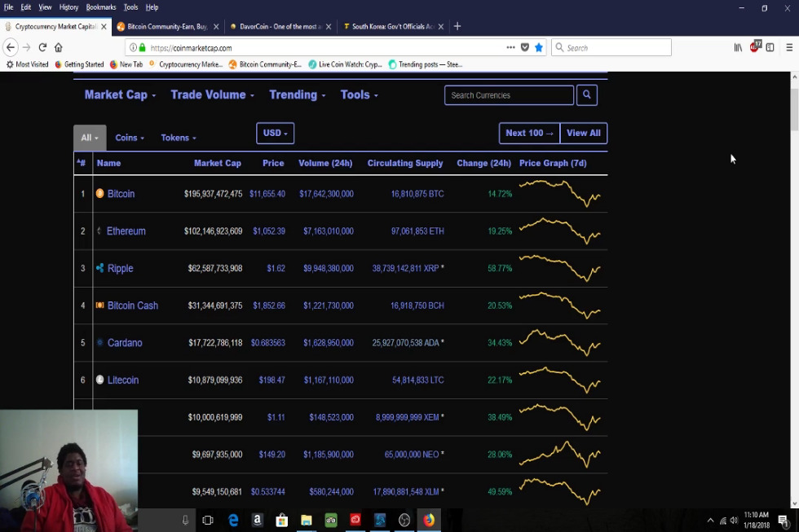Switch to the South Korea Gov't Officials tab

[391, 26]
